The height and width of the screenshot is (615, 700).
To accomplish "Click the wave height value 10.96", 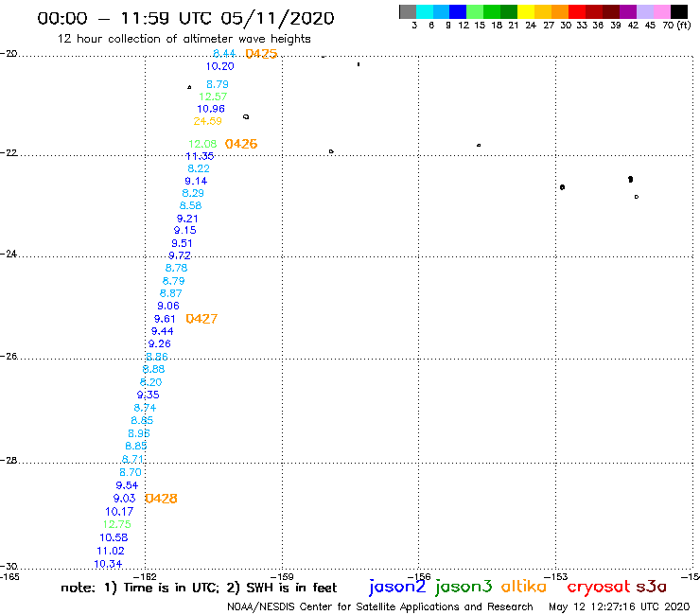I will tap(211, 109).
